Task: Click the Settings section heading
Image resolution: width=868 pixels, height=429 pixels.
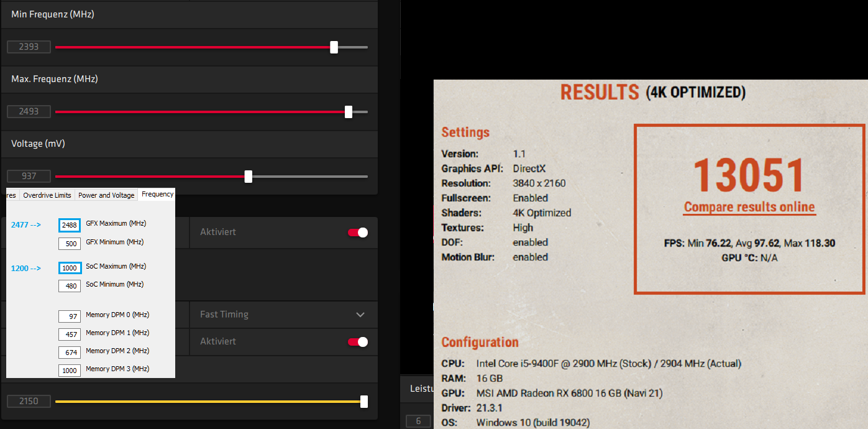Action: point(465,132)
